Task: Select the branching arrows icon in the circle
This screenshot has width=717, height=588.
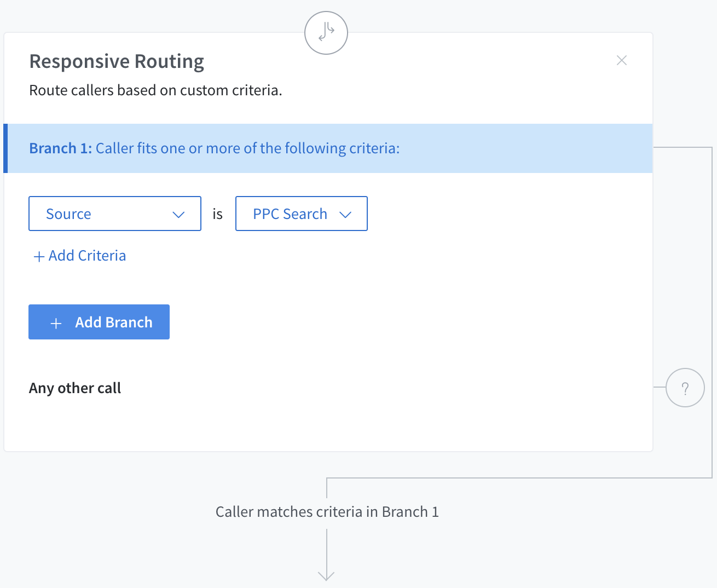Action: coord(326,33)
